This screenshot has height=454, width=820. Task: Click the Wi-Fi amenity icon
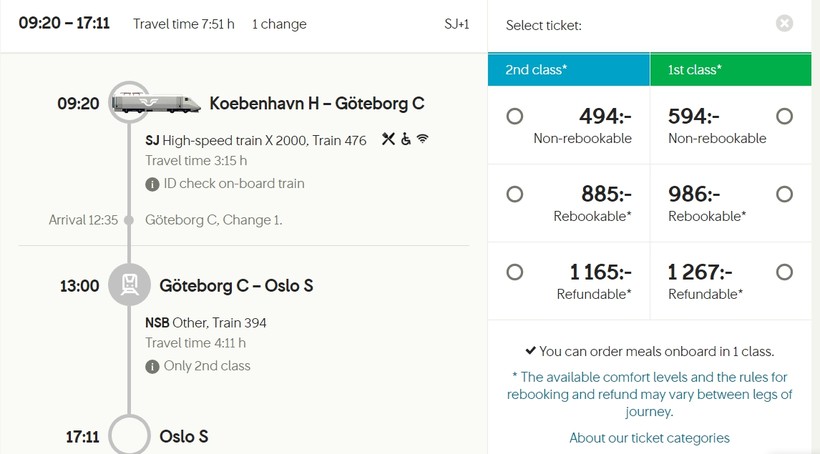[x=423, y=139]
